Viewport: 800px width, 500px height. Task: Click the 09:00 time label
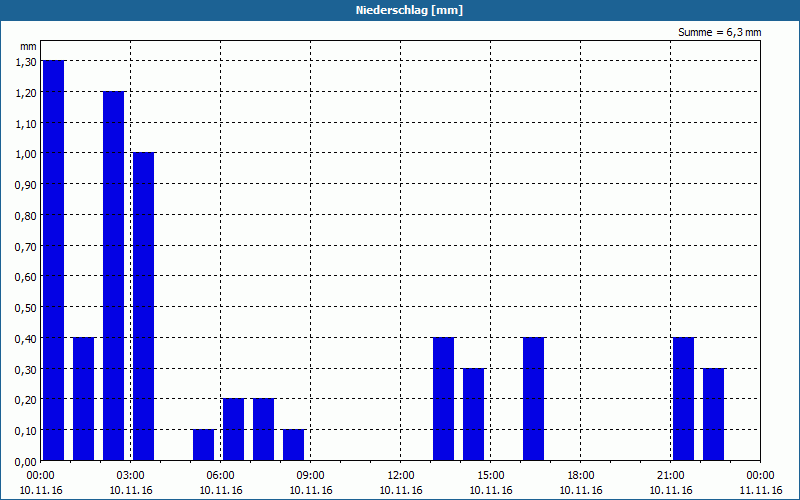pyautogui.click(x=311, y=476)
